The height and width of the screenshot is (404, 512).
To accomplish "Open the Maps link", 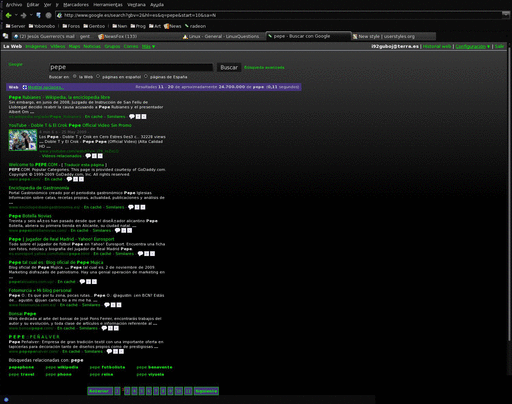I will point(74,46).
